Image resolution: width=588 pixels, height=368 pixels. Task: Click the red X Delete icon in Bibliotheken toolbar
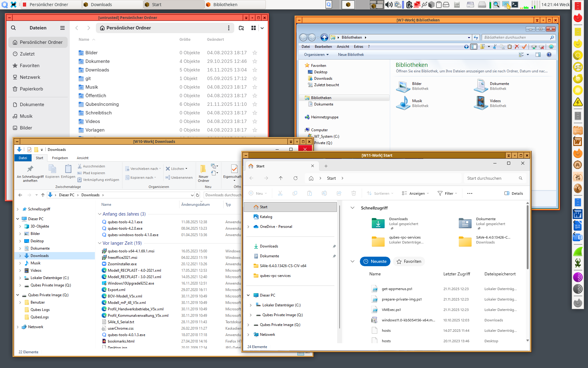pos(517,47)
